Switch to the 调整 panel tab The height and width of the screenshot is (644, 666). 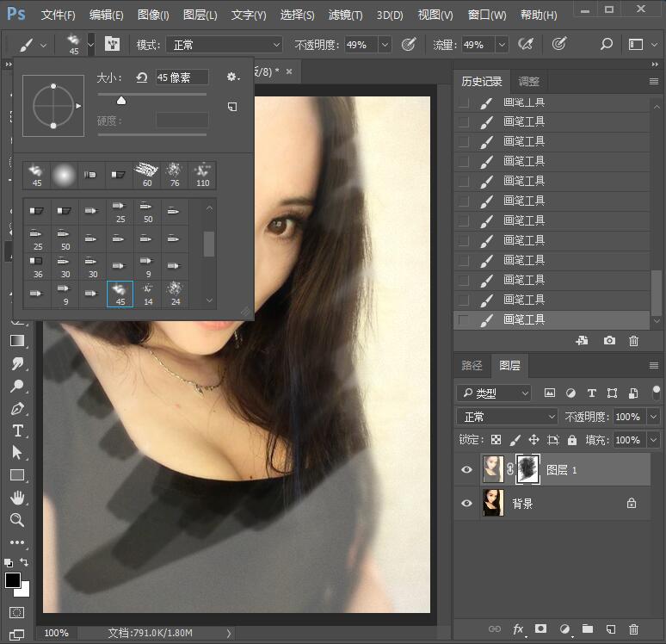[528, 82]
